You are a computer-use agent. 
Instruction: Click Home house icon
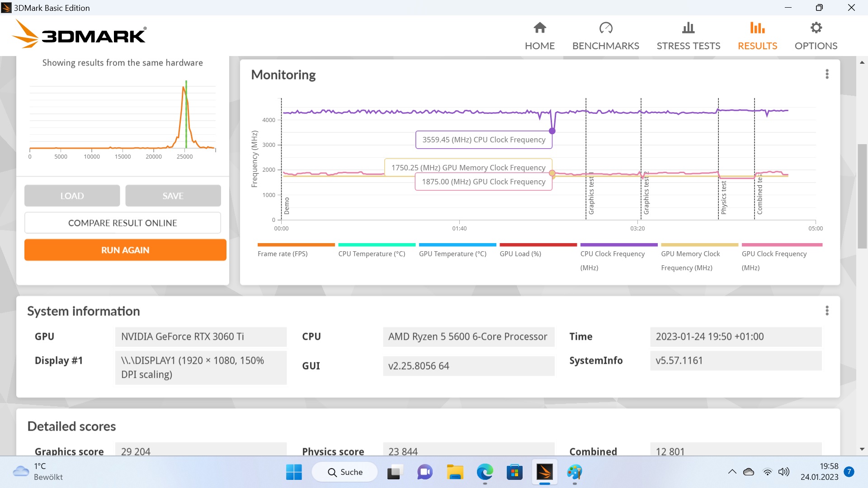539,28
